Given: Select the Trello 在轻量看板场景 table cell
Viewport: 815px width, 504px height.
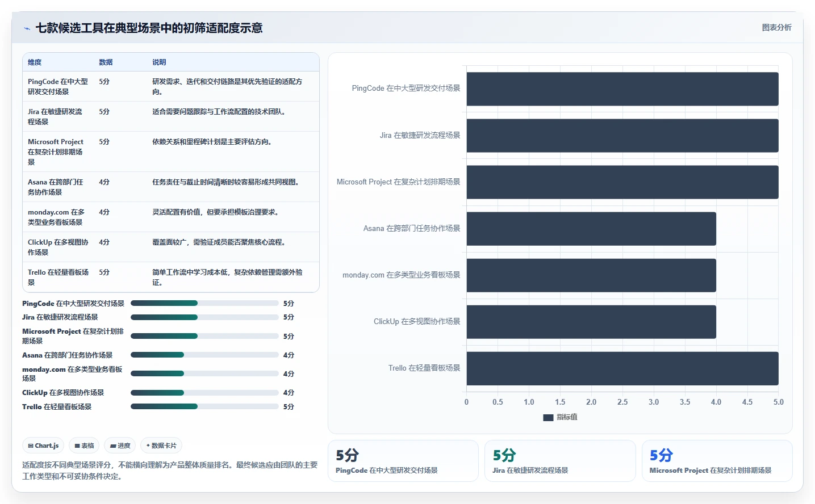Looking at the screenshot, I should point(58,277).
